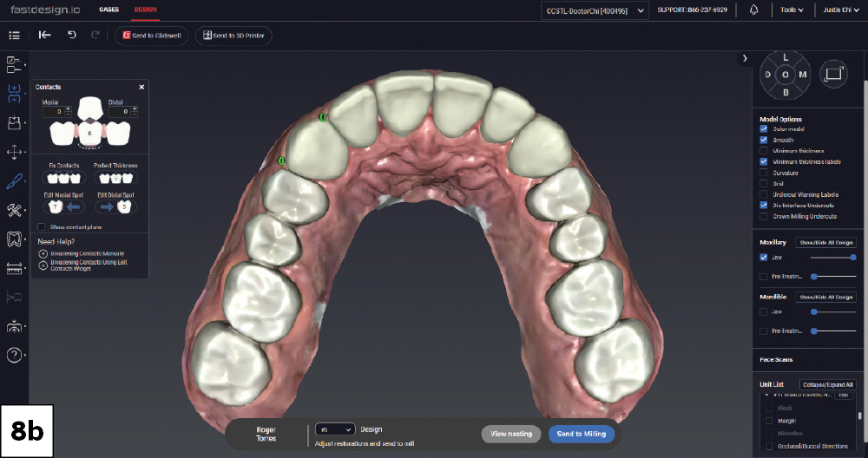Redo the undone action
Image resolution: width=868 pixels, height=458 pixels.
coord(95,35)
